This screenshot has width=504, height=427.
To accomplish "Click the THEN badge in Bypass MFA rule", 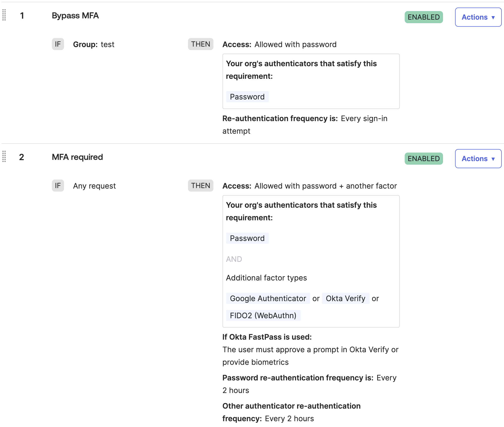I will (201, 44).
